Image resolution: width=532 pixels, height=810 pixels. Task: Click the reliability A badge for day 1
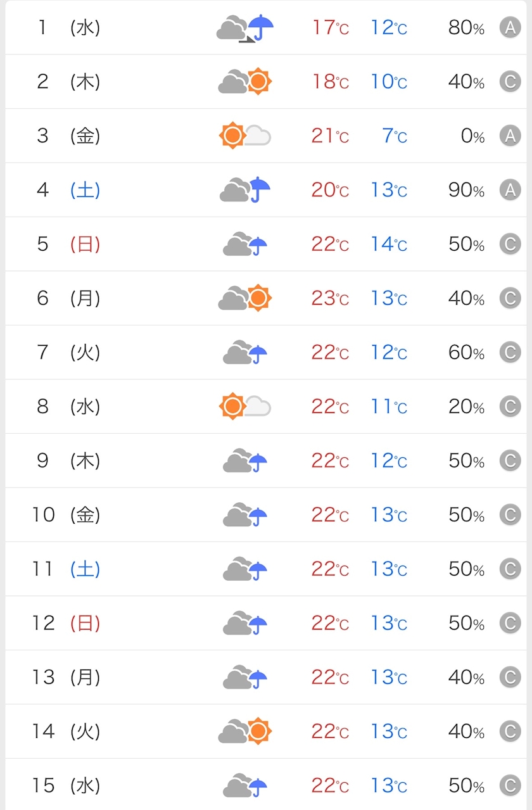pyautogui.click(x=510, y=28)
